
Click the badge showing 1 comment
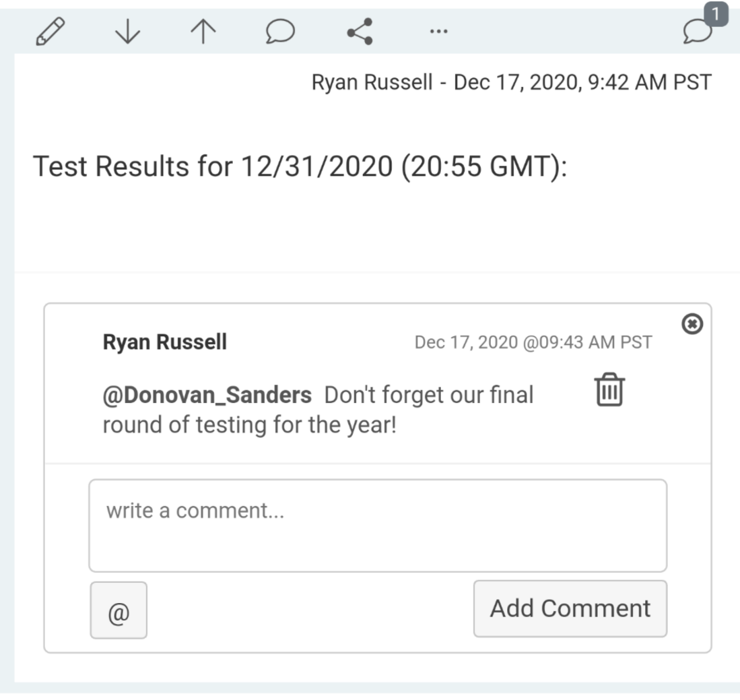pos(716,14)
